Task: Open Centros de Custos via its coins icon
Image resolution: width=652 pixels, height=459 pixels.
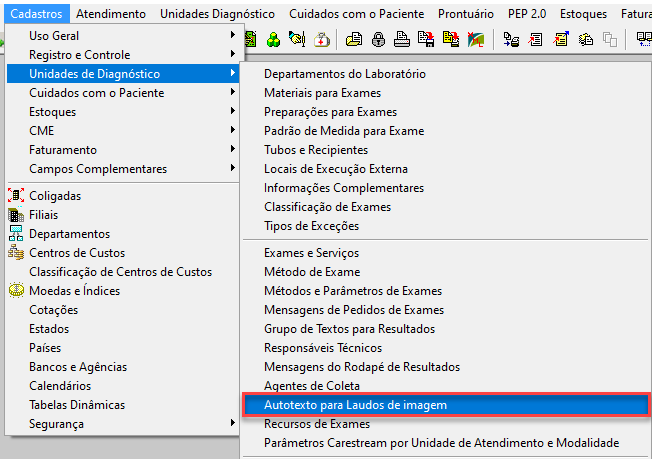Action: tap(16, 253)
